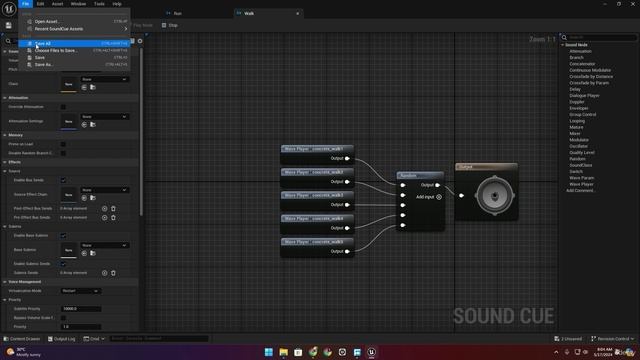Screen dimensions: 640x360
Task: Browse to Base Submix asset
Action: (x=93, y=253)
